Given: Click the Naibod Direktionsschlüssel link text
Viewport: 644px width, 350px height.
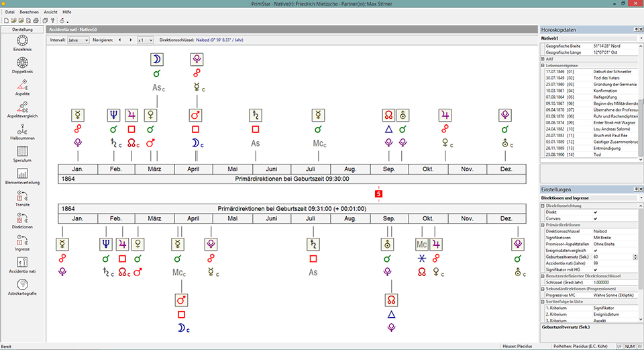Looking at the screenshot, I should pyautogui.click(x=219, y=40).
